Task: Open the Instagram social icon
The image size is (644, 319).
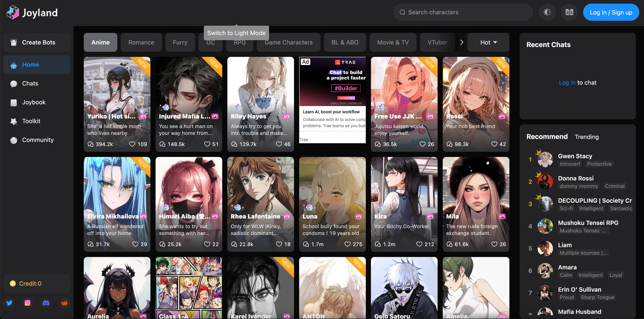Action: pos(28,303)
